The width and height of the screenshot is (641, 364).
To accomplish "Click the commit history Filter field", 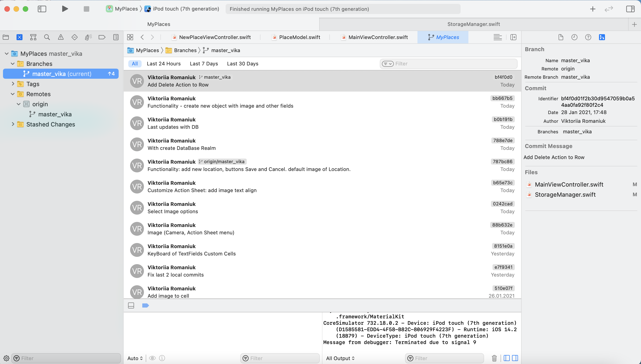I will point(448,64).
